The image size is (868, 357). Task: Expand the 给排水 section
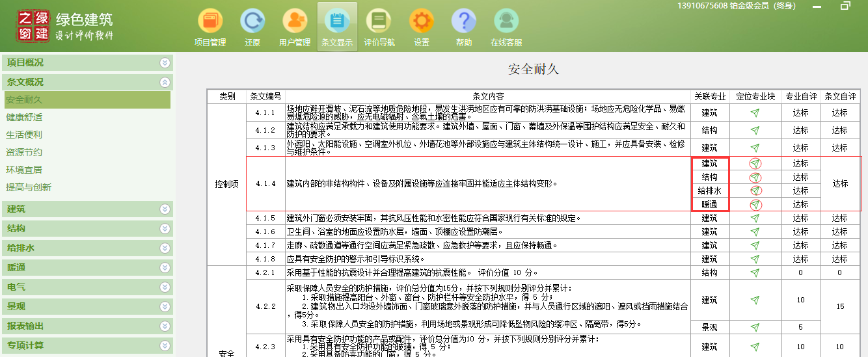tap(165, 248)
